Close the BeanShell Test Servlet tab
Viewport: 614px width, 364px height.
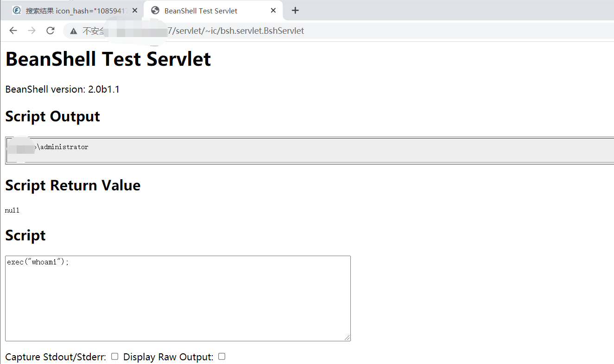(x=273, y=11)
